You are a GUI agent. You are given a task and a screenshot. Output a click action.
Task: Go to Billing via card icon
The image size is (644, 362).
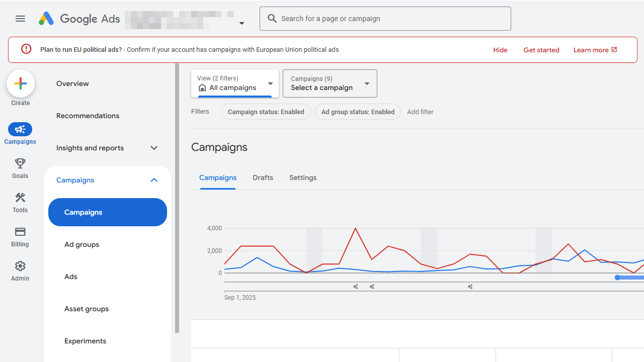(20, 232)
